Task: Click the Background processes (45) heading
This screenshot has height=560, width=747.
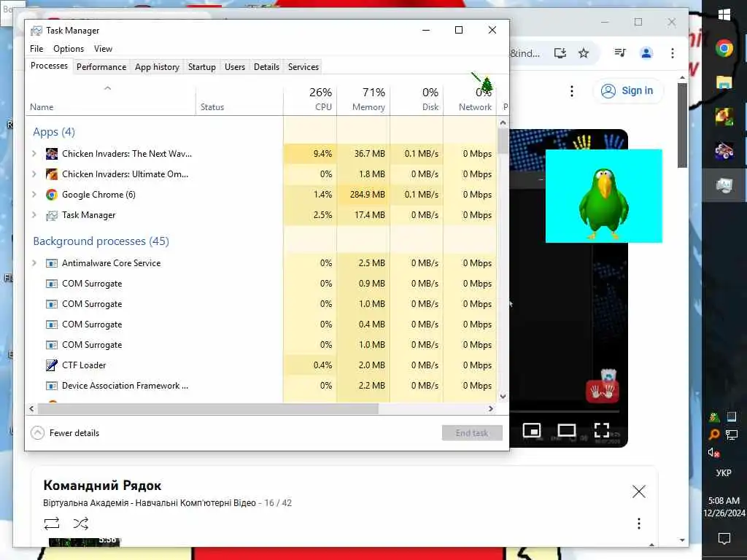Action: pyautogui.click(x=101, y=241)
